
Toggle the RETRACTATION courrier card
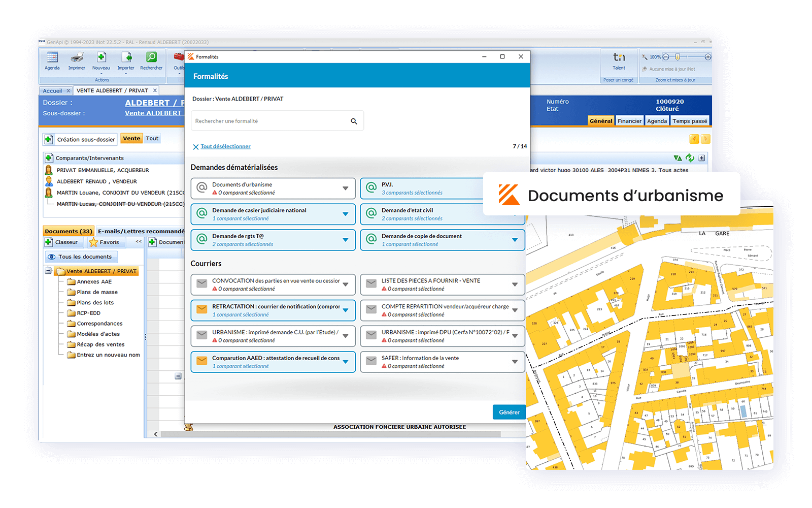[x=273, y=310]
